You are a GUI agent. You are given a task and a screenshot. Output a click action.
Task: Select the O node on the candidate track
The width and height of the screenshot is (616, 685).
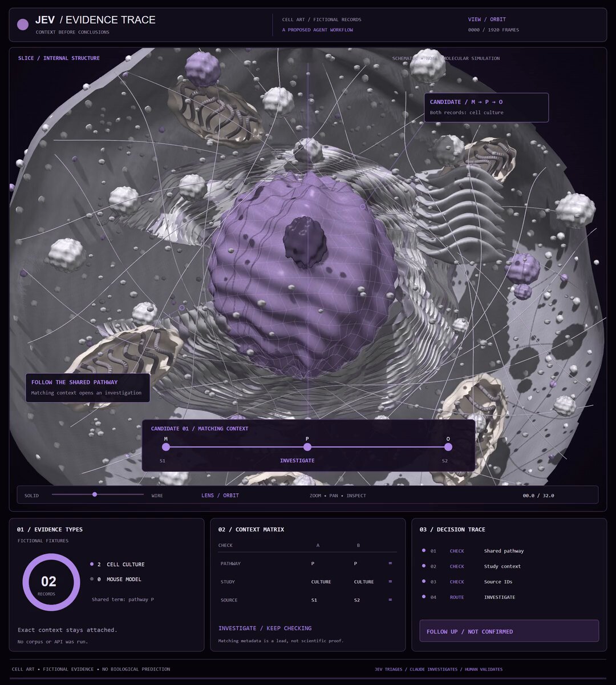[x=448, y=447]
